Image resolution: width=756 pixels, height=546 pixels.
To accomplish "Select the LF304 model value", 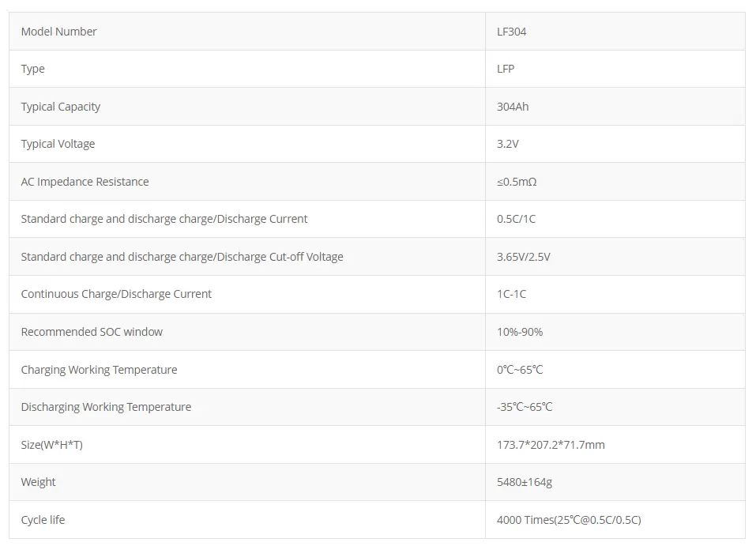I will (x=512, y=32).
